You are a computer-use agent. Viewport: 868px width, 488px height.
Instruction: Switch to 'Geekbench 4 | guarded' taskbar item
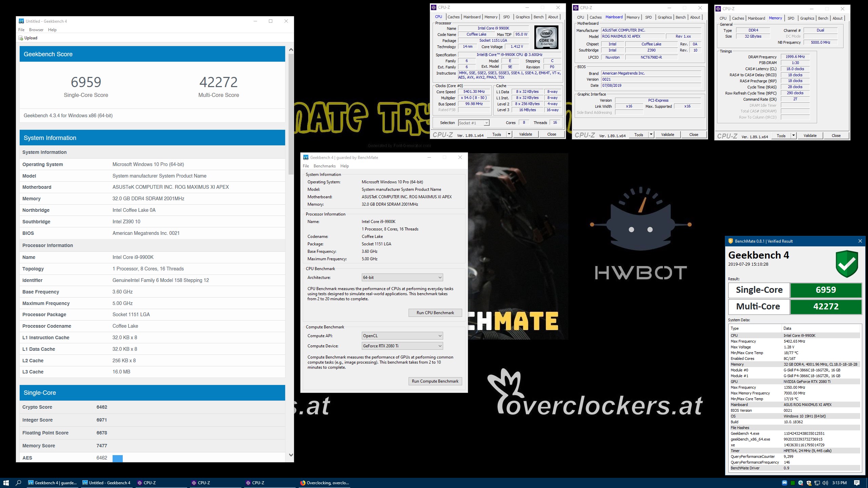[x=52, y=483]
